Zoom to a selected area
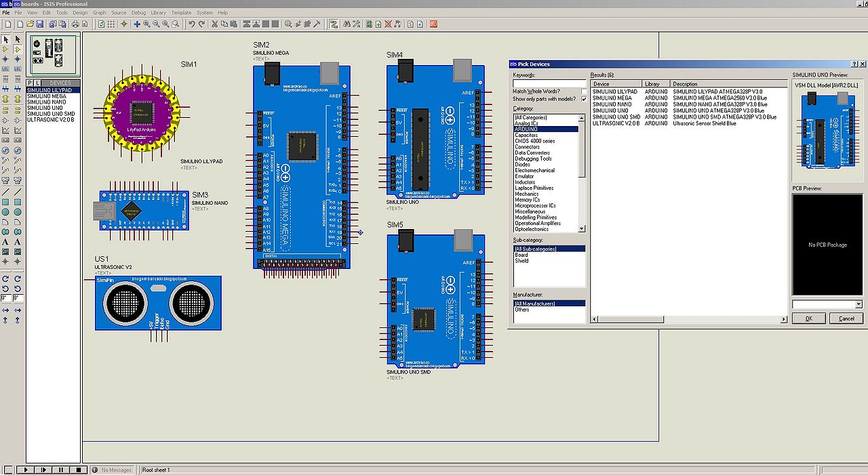This screenshot has width=868, height=475. coord(176,24)
